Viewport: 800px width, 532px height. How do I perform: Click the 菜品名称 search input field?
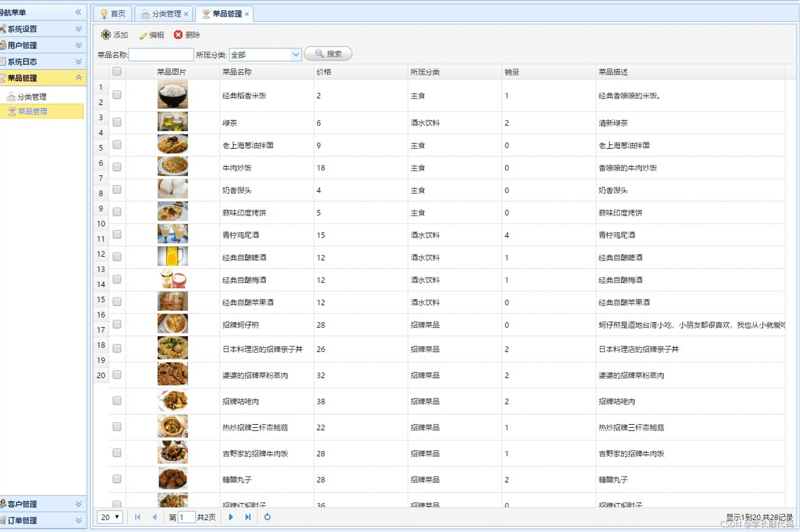click(161, 55)
